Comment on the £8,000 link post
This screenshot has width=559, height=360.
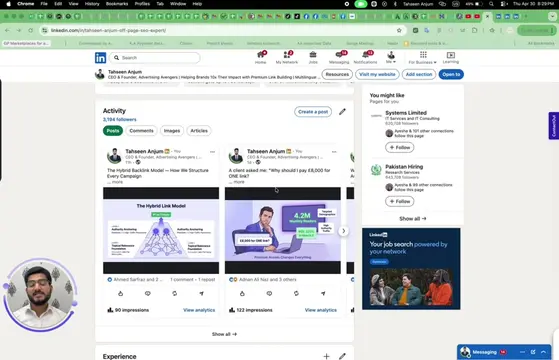pos(269,293)
